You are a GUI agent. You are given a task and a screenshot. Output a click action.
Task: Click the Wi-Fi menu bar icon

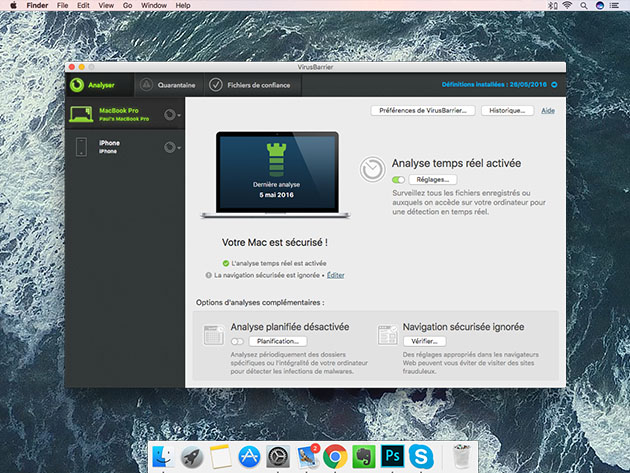click(567, 5)
